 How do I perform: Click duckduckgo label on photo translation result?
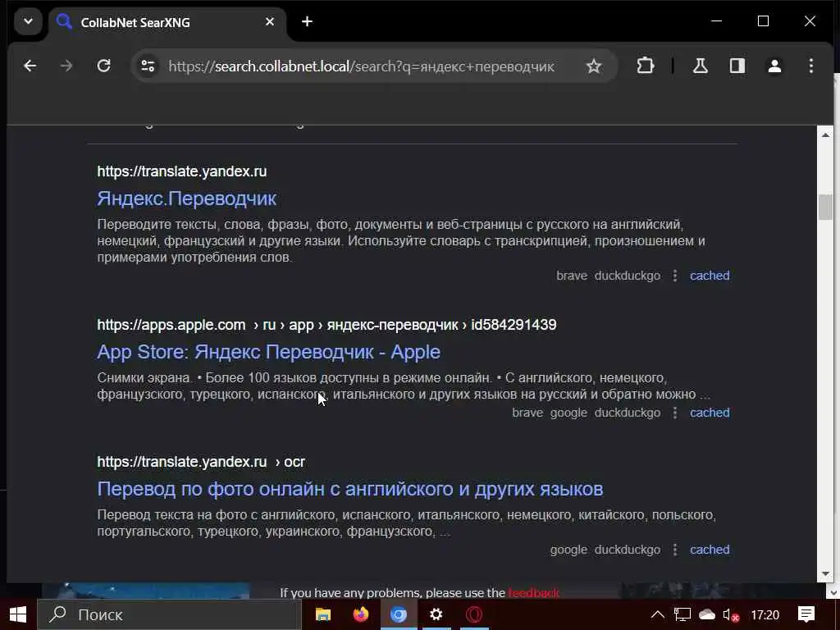(628, 550)
